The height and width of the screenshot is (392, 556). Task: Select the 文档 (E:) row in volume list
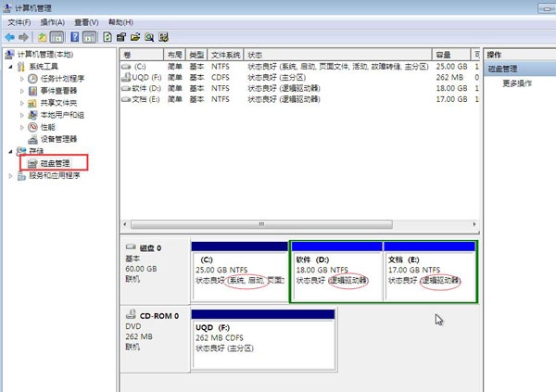click(300, 99)
